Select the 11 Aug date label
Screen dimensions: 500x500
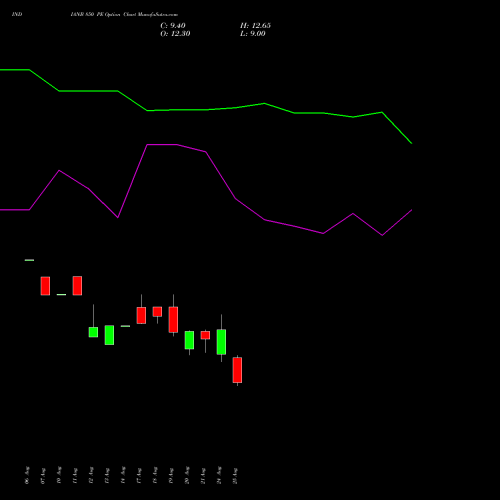click(x=75, y=475)
